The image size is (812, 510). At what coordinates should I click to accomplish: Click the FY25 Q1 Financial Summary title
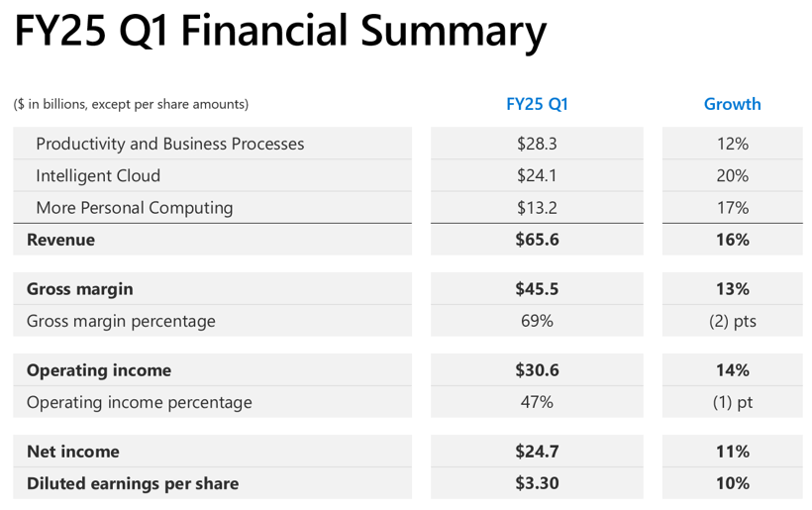tap(280, 32)
